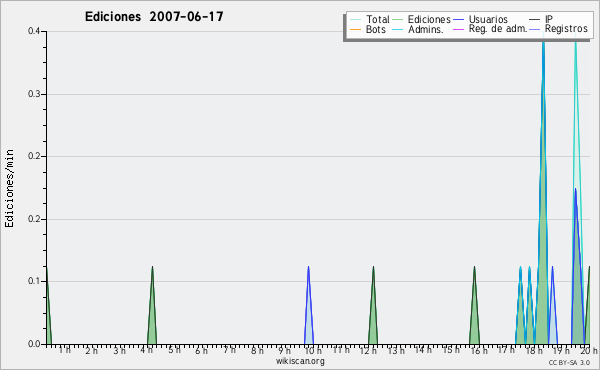Click the 6 h tick label
This screenshot has width=600, height=370.
[202, 350]
